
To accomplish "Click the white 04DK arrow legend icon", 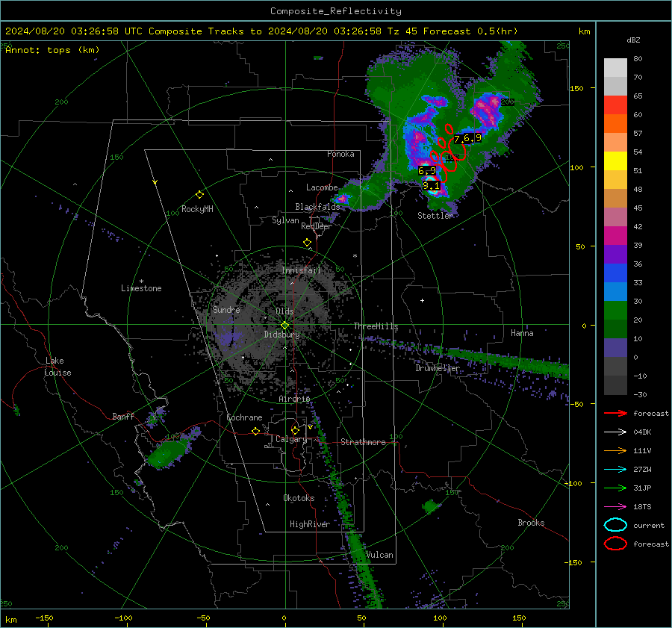I will click(615, 432).
